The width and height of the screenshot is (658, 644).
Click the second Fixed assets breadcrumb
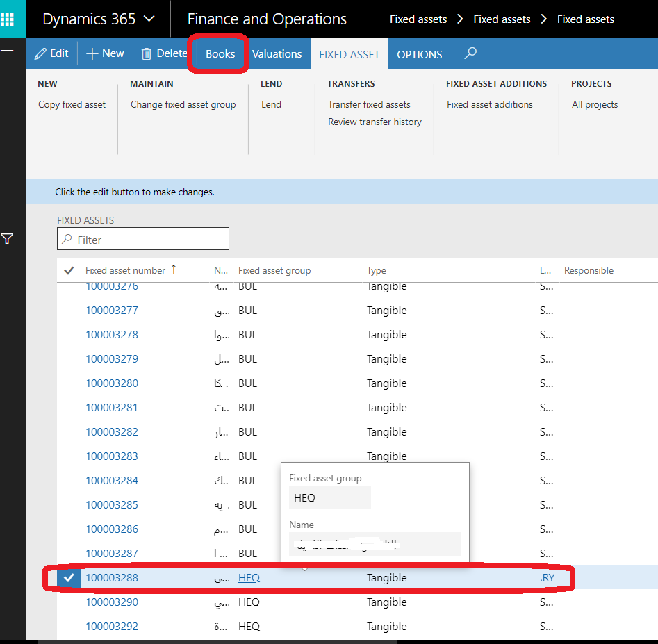[502, 19]
